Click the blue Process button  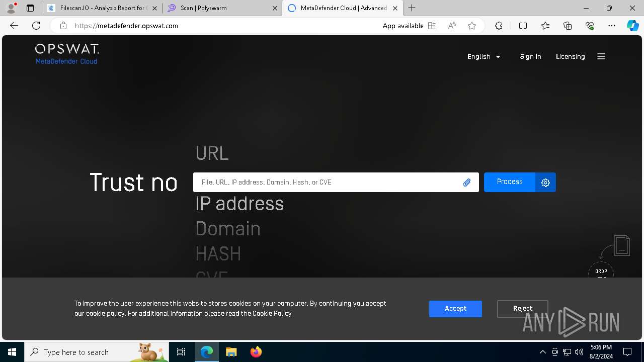tap(510, 182)
